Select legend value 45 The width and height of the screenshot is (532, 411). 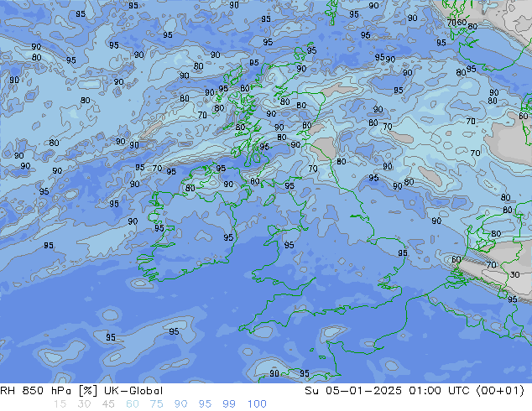pyautogui.click(x=108, y=404)
